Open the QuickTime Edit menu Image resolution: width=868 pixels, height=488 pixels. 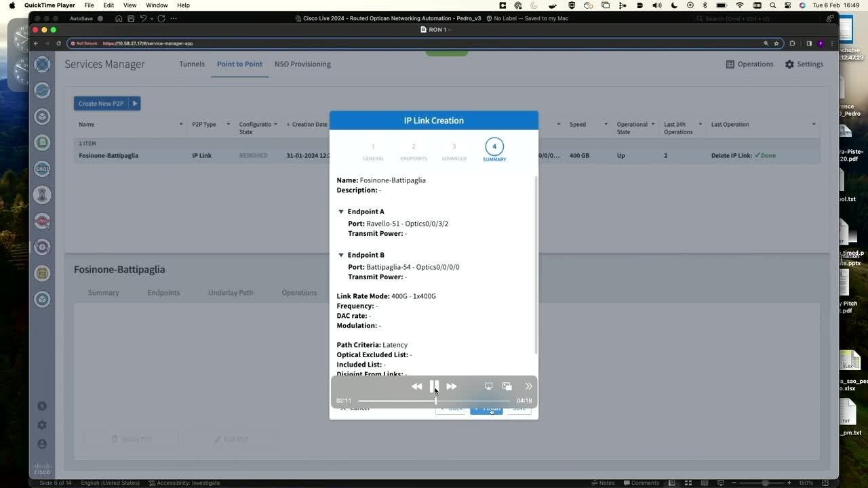[x=108, y=5]
